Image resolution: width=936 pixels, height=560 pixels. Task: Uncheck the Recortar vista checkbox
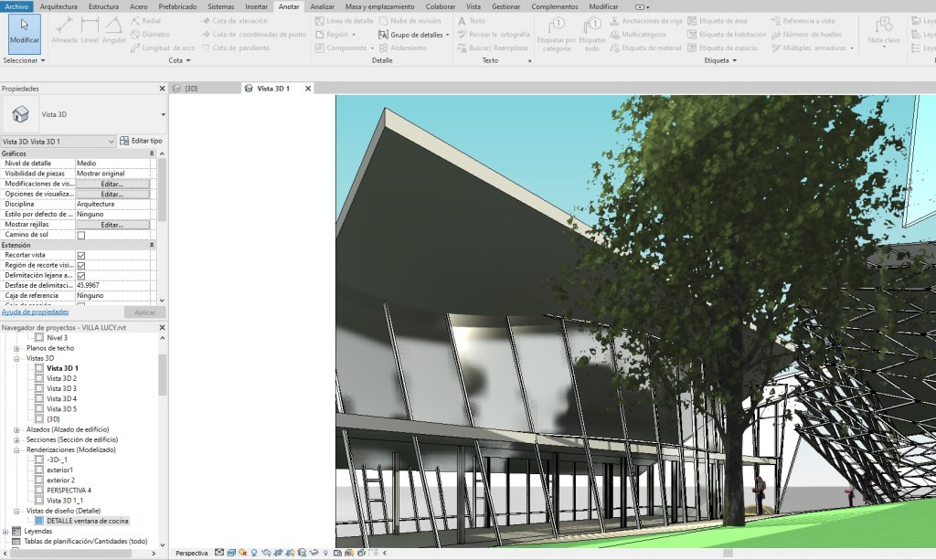click(81, 255)
